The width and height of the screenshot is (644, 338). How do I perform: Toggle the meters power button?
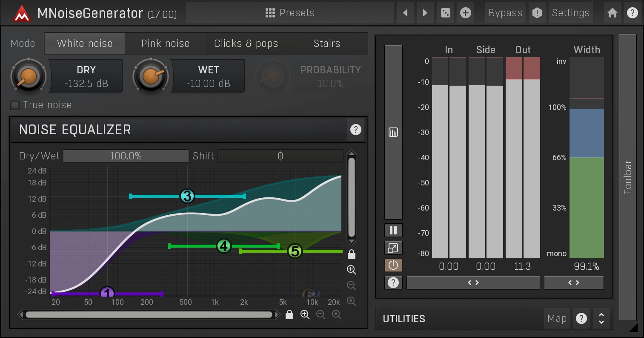[393, 266]
